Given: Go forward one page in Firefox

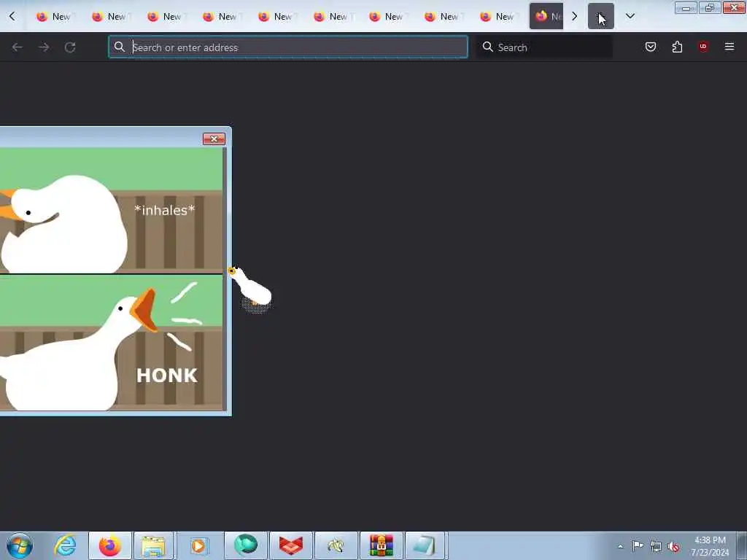Looking at the screenshot, I should [x=44, y=47].
